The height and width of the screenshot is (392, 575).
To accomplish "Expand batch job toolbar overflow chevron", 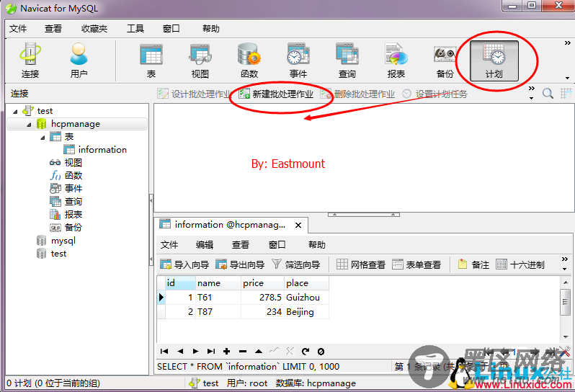I will 531,89.
